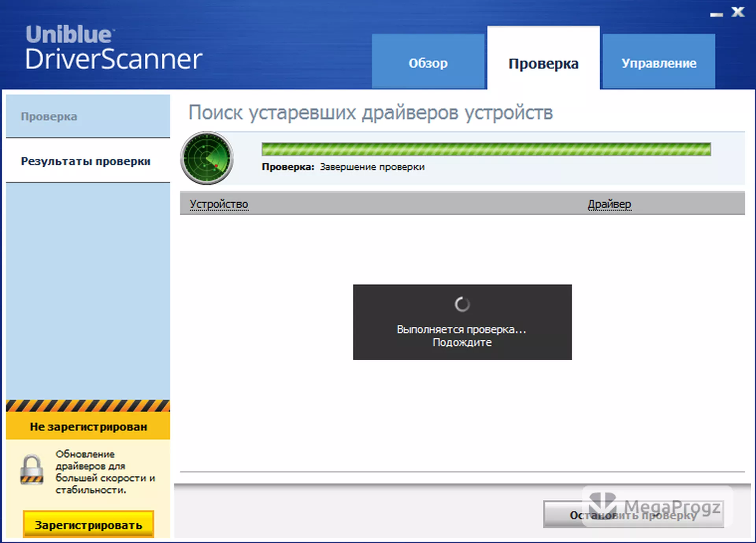
Task: Close the DriverScanner window
Action: point(738,12)
